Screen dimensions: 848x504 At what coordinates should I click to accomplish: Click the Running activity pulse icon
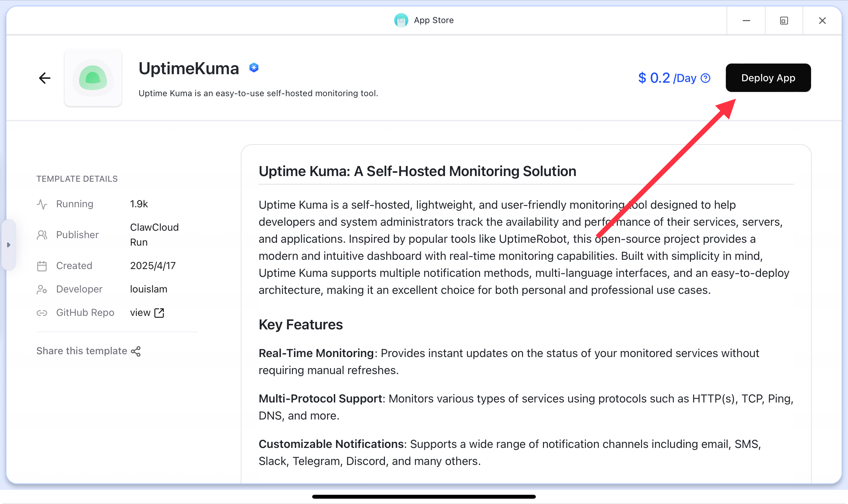[x=42, y=204]
